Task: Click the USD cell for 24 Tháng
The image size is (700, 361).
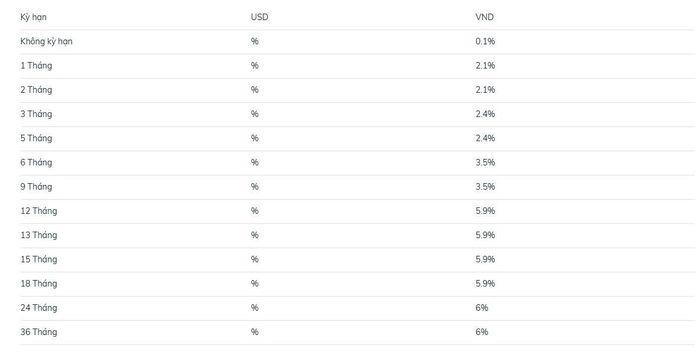Action: point(254,307)
